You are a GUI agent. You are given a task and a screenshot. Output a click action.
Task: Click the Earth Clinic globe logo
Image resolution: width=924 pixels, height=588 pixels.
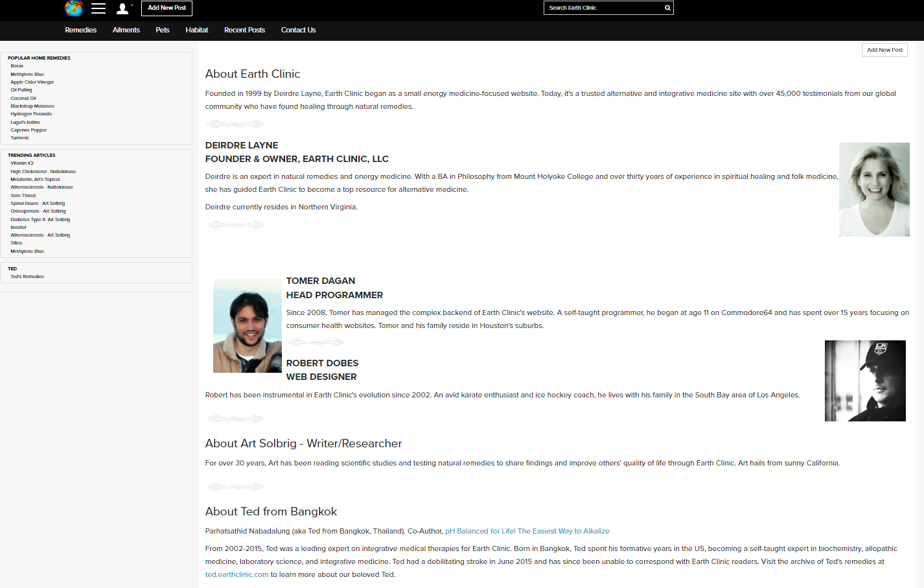[75, 8]
